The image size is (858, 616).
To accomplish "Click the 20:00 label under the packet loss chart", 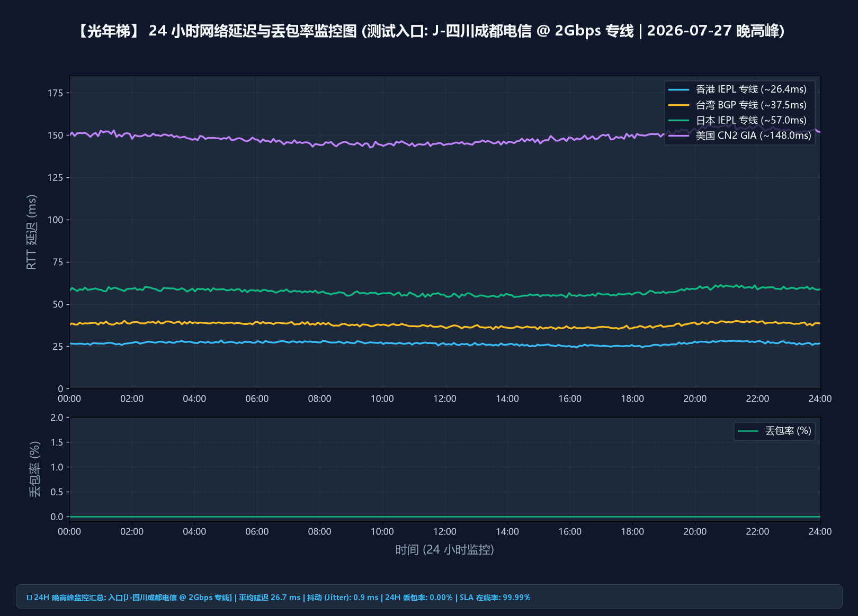I will [x=695, y=532].
